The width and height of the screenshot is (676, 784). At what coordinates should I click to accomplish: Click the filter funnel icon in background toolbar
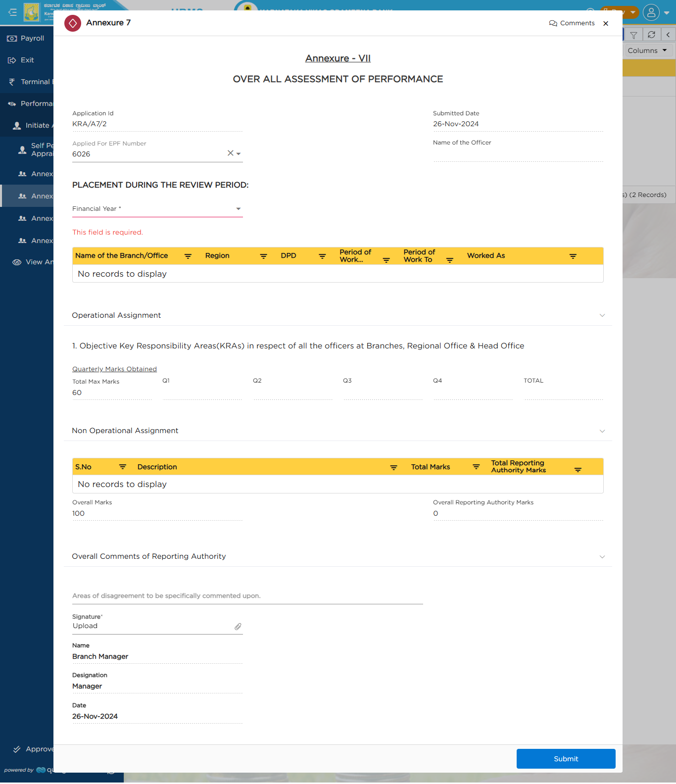[x=633, y=35]
